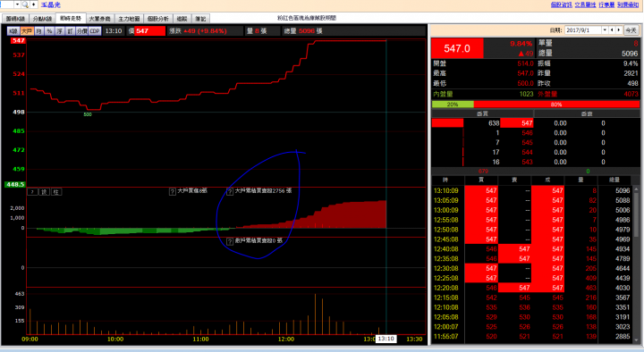This screenshot has width=644, height=352.
Task: Toggle the 浮 button in chart toolbar
Action: pos(60,31)
